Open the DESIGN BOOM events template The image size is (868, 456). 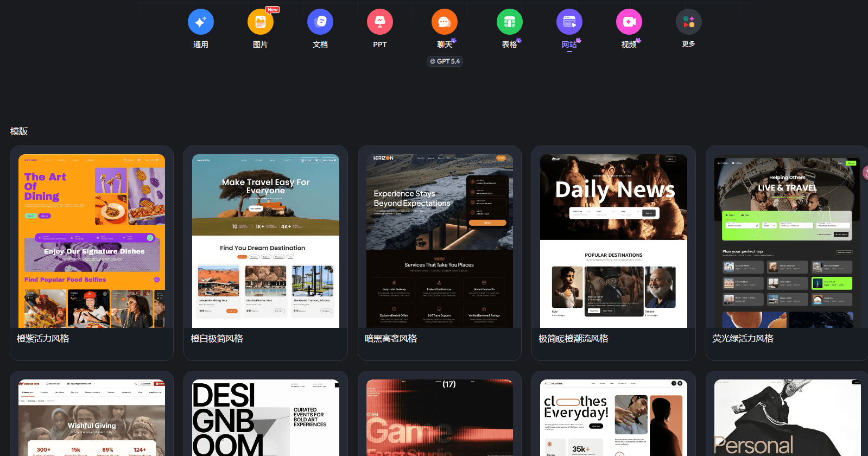[x=265, y=418]
